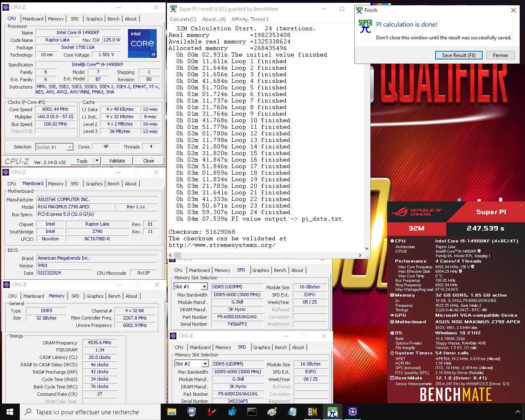Click BIOS version 9901 field
Screen dimensions: 525x420
[97, 265]
